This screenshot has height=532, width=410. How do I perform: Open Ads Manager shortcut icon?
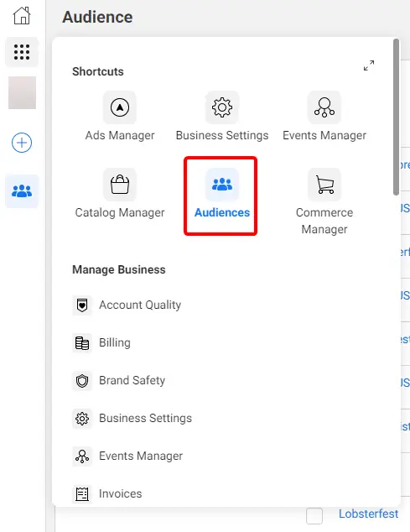120,107
